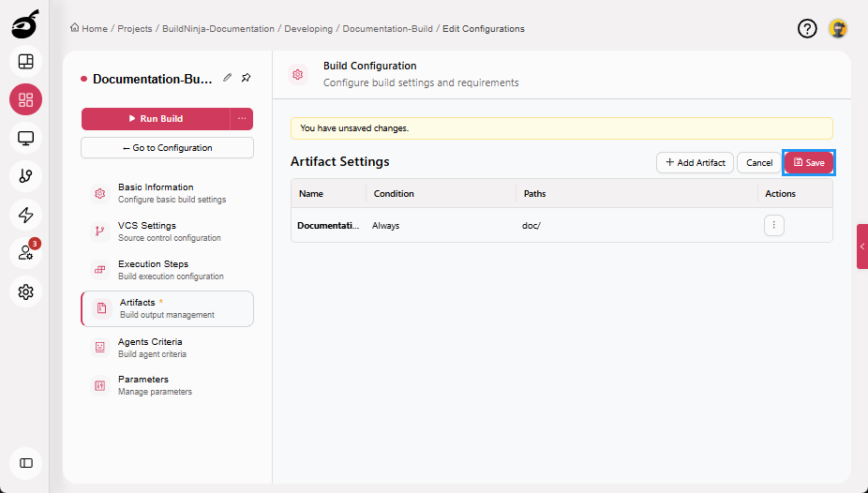Viewport: 868px width, 493px height.
Task: Click the Documentati... artifact name cell
Action: pos(328,225)
